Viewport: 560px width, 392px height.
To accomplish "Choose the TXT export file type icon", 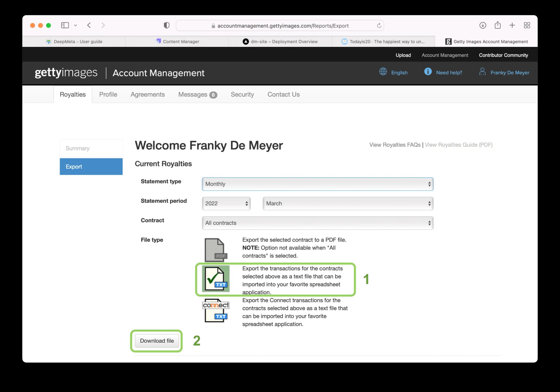I will [216, 279].
